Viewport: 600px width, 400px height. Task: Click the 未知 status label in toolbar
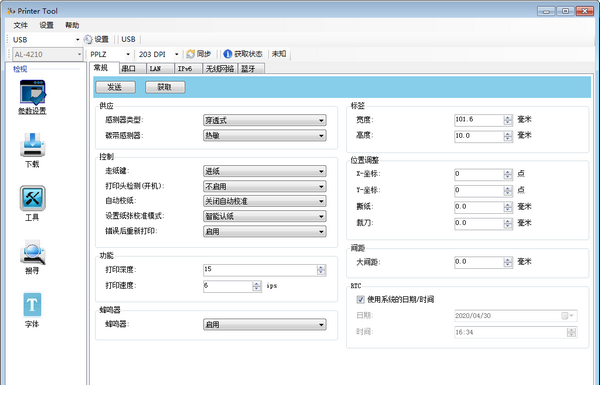coord(279,54)
